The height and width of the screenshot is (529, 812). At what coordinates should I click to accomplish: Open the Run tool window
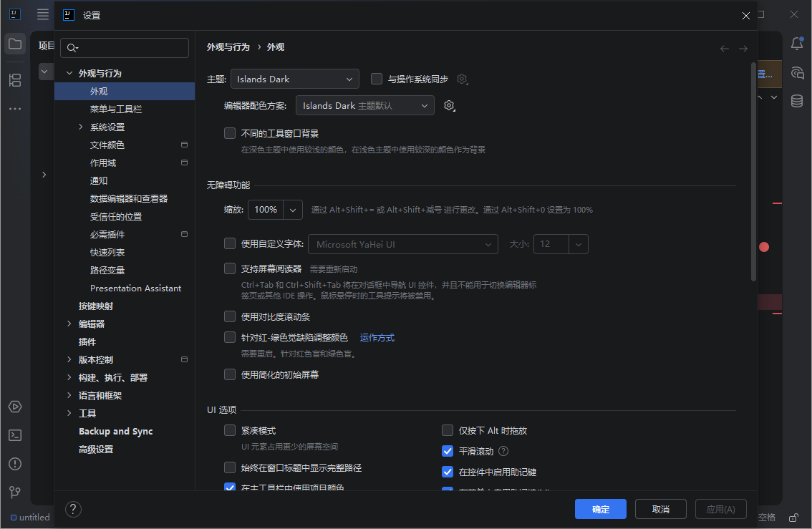[x=15, y=406]
